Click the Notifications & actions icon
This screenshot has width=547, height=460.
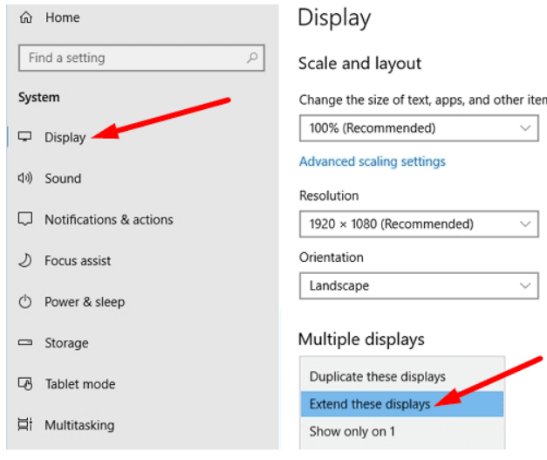25,219
